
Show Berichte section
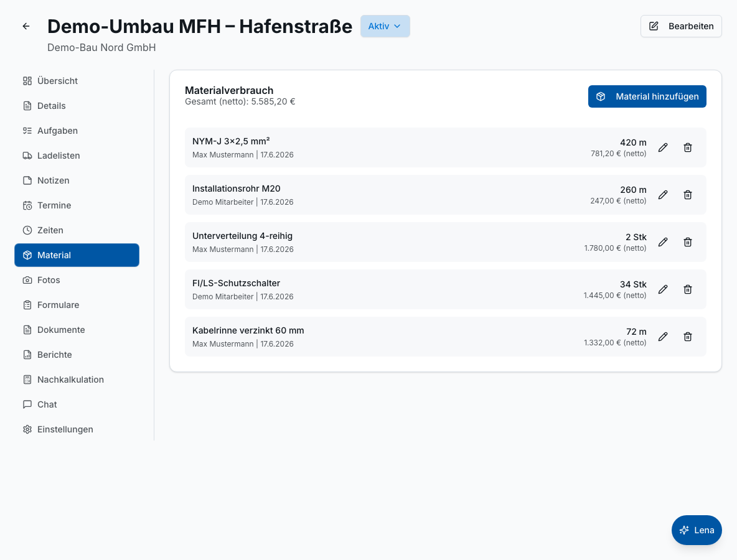click(x=77, y=355)
